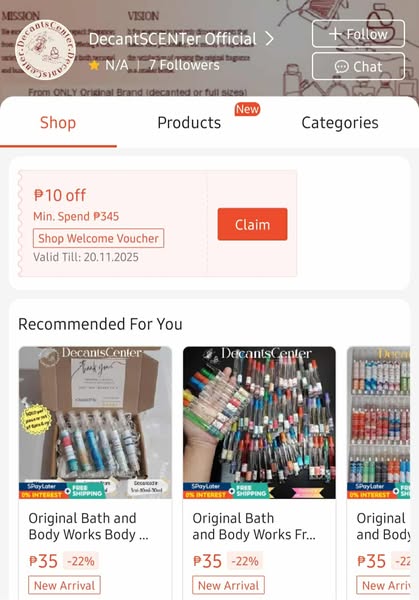Tap the DecantsCenter shop logo avatar
Viewport: 419px width, 600px height.
click(x=45, y=50)
